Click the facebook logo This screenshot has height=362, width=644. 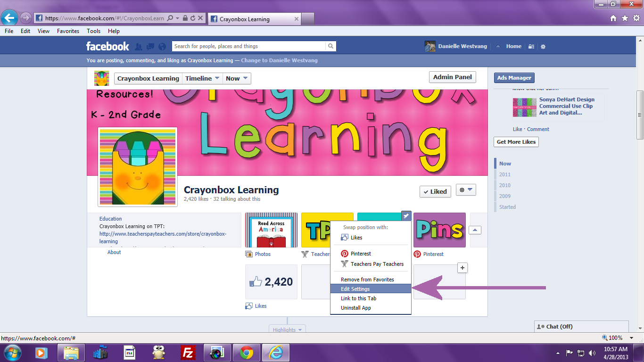(x=107, y=46)
